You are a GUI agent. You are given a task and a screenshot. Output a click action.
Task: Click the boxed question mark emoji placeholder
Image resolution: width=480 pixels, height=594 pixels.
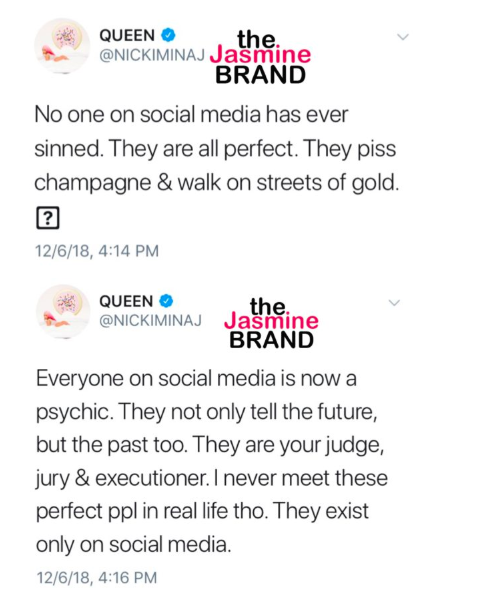tap(48, 218)
